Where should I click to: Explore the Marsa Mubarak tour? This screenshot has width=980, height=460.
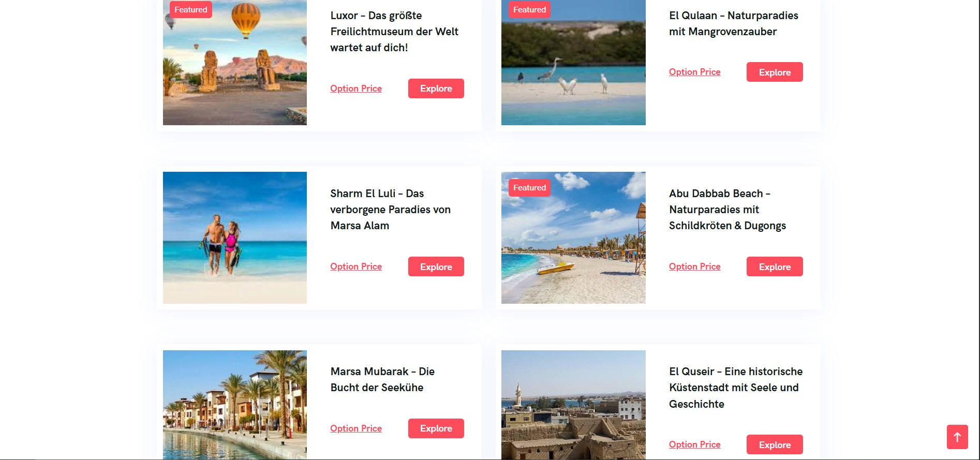click(436, 428)
